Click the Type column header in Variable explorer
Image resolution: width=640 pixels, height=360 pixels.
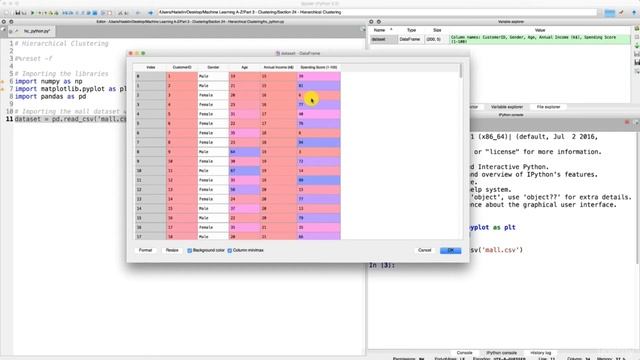pos(411,30)
